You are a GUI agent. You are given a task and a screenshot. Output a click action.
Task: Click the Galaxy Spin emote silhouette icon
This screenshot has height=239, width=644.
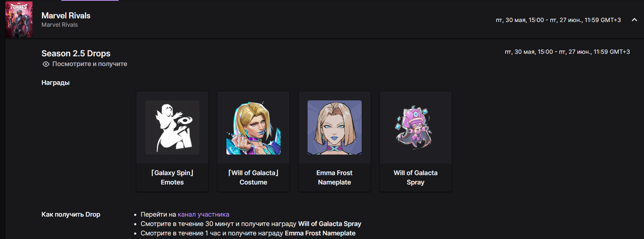coord(172,127)
